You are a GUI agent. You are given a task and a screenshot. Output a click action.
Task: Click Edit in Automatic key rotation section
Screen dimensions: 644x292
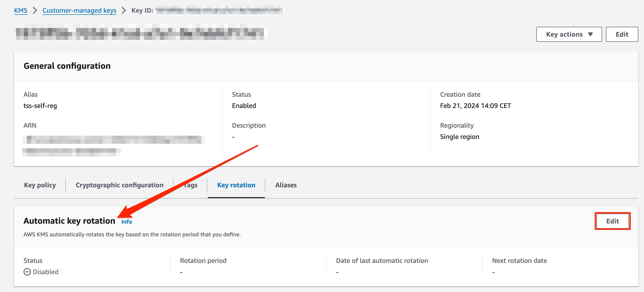coord(613,221)
